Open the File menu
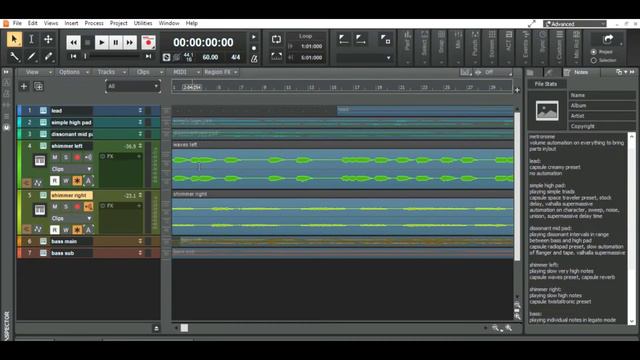 pyautogui.click(x=17, y=23)
